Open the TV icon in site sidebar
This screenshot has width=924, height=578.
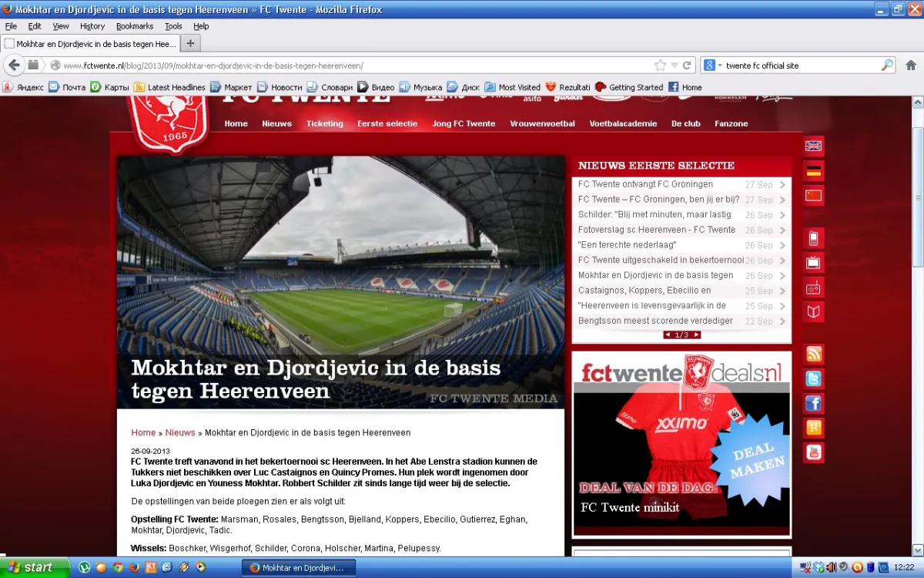click(813, 263)
